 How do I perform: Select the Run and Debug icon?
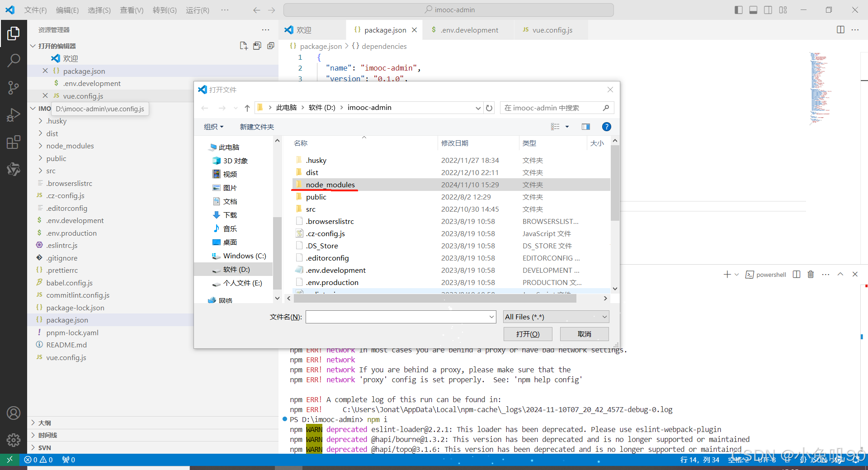13,114
